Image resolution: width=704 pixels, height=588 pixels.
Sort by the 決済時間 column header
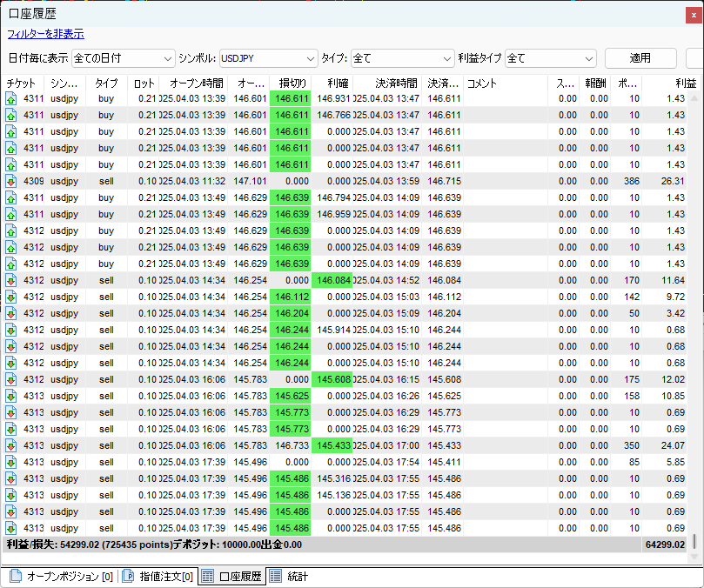click(x=387, y=83)
